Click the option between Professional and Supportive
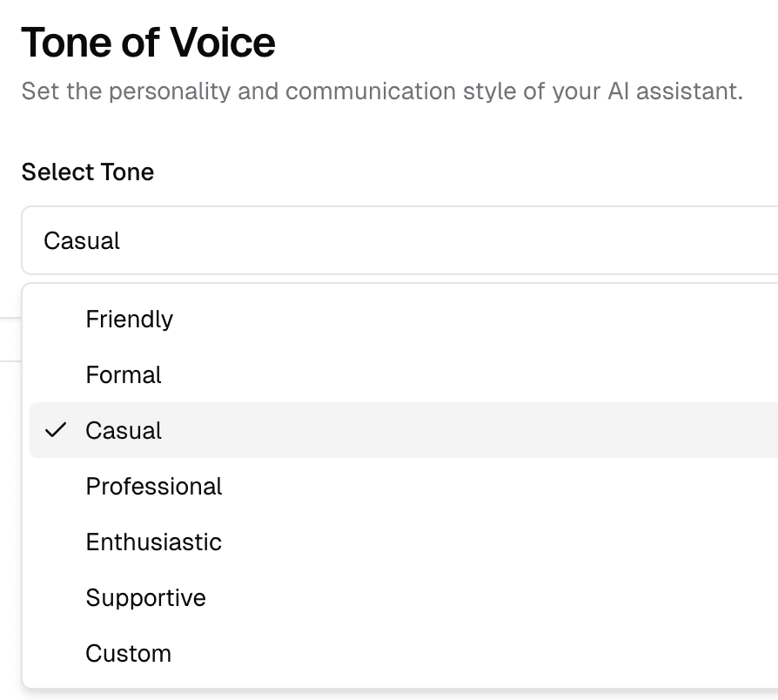The width and height of the screenshot is (778, 700). [154, 542]
